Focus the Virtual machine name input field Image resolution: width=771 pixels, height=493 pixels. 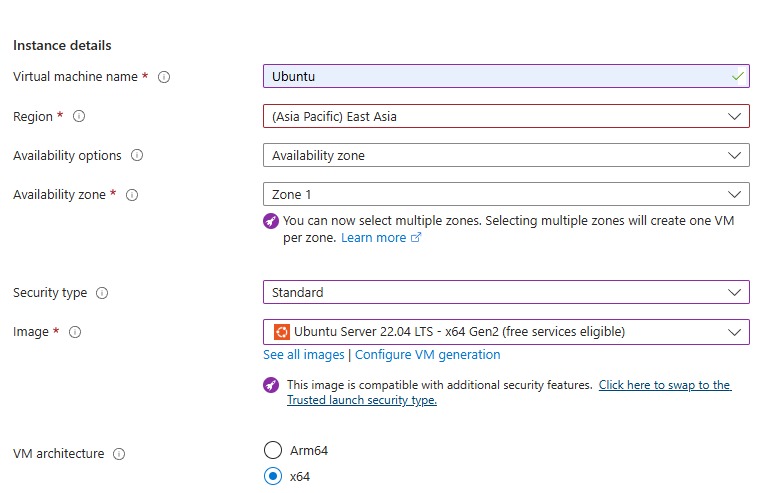click(x=506, y=76)
